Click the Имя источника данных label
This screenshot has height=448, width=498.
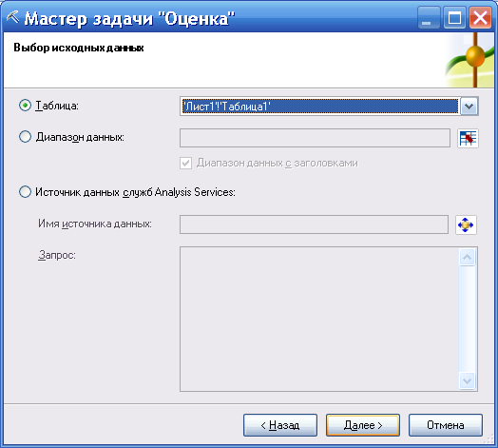click(95, 224)
